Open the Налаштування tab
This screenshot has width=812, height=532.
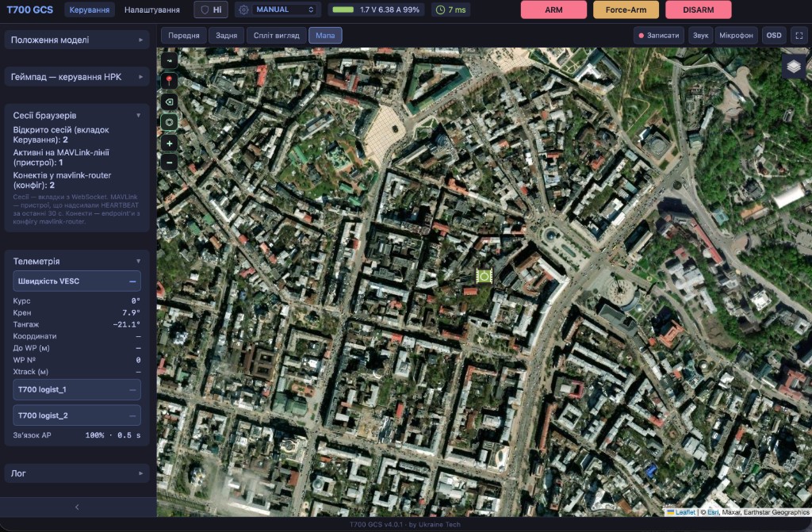[x=152, y=10]
